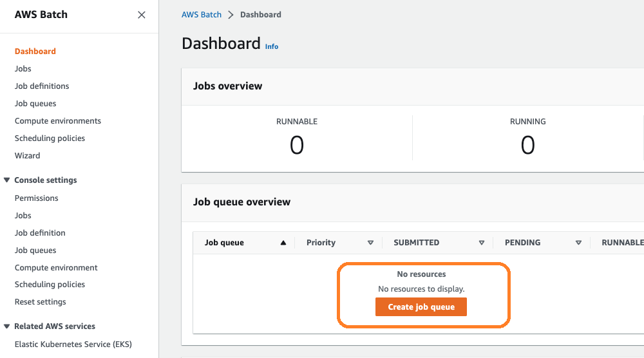The width and height of the screenshot is (644, 358).
Task: Sort by Job queue ascending arrow
Action: [283, 243]
